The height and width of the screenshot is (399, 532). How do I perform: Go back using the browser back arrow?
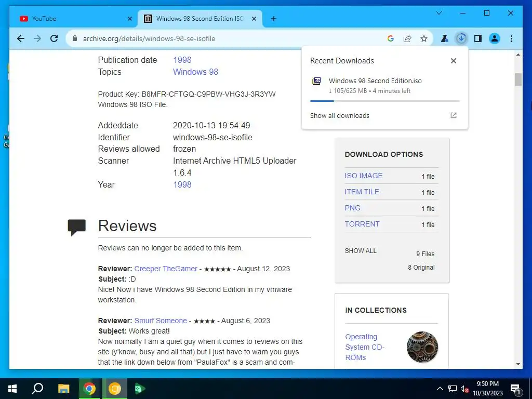pos(21,38)
